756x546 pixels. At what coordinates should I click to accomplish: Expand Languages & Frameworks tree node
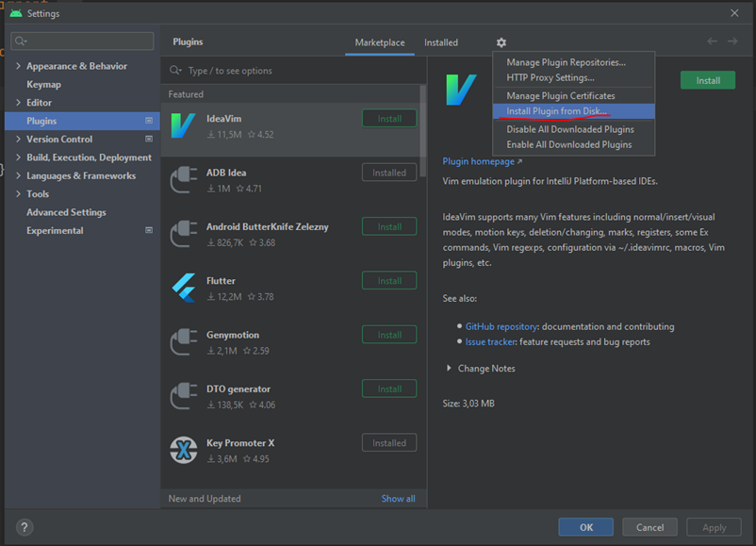tap(18, 175)
